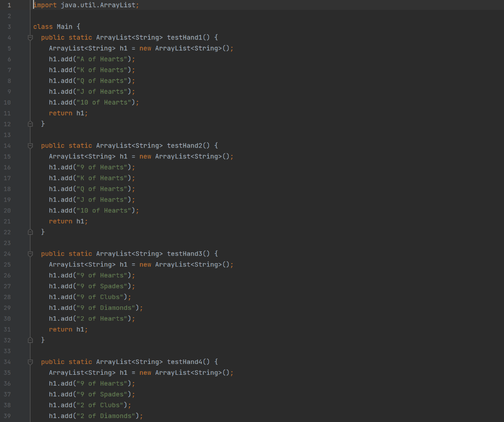This screenshot has height=422, width=504.
Task: Click 'new ArrayList<String>()' on line 35
Action: [185, 373]
